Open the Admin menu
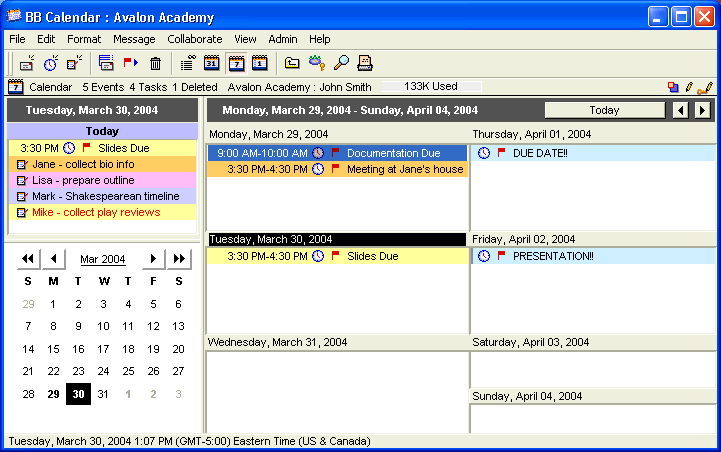This screenshot has width=721, height=452. [x=282, y=38]
